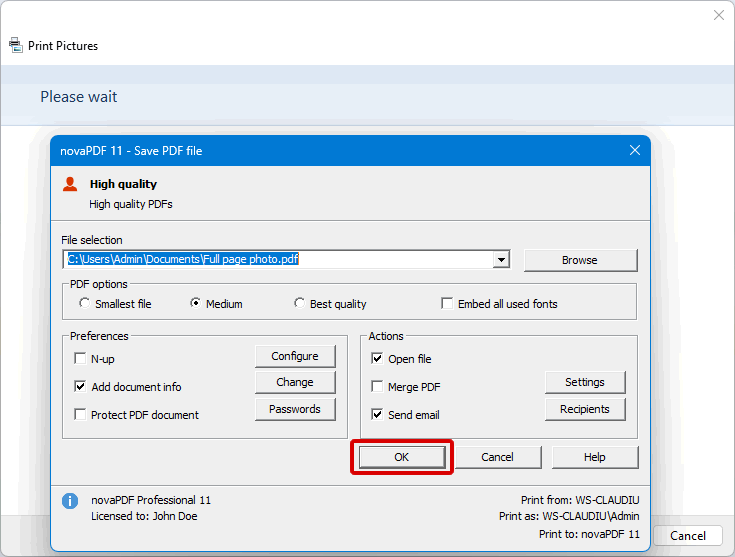Image resolution: width=735 pixels, height=557 pixels.
Task: Select the Medium PDF quality option
Action: pyautogui.click(x=195, y=304)
